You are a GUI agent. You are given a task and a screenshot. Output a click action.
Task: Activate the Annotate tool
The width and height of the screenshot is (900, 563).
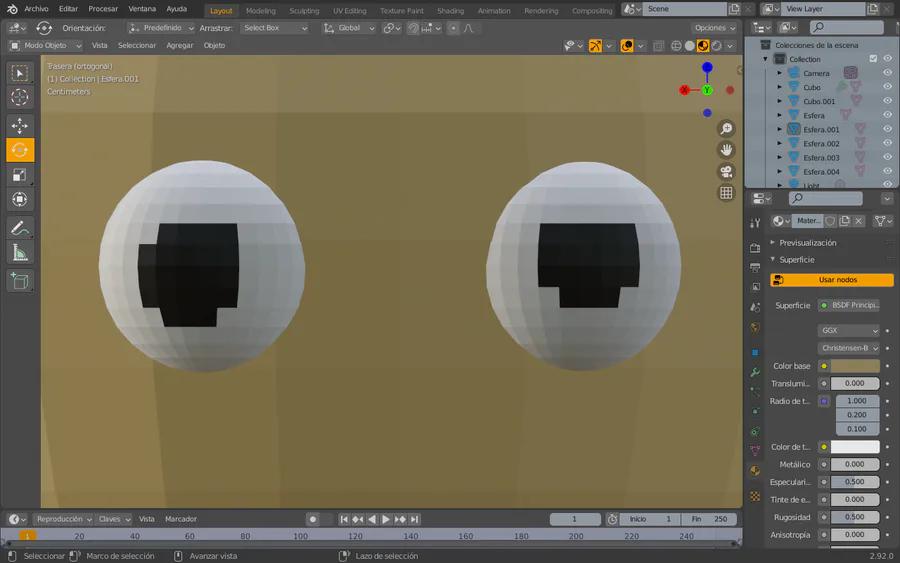tap(20, 228)
